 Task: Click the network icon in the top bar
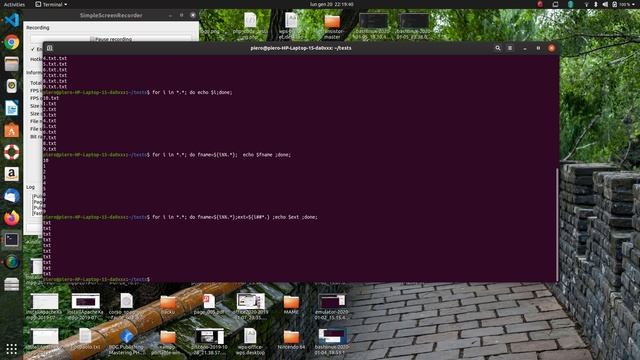click(x=587, y=4)
